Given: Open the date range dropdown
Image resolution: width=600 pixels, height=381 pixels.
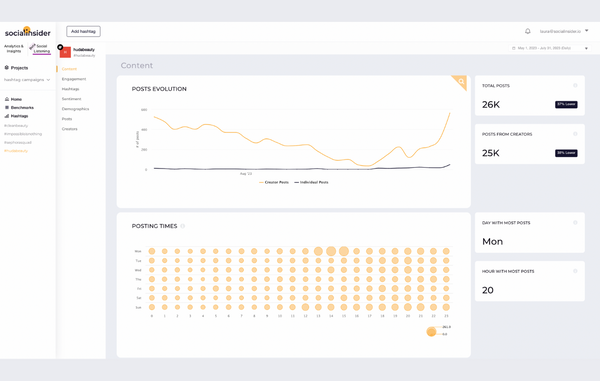Looking at the screenshot, I should click(x=549, y=48).
